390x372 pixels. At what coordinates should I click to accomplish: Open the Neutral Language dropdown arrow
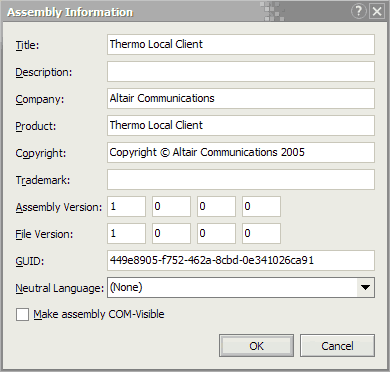tap(365, 287)
